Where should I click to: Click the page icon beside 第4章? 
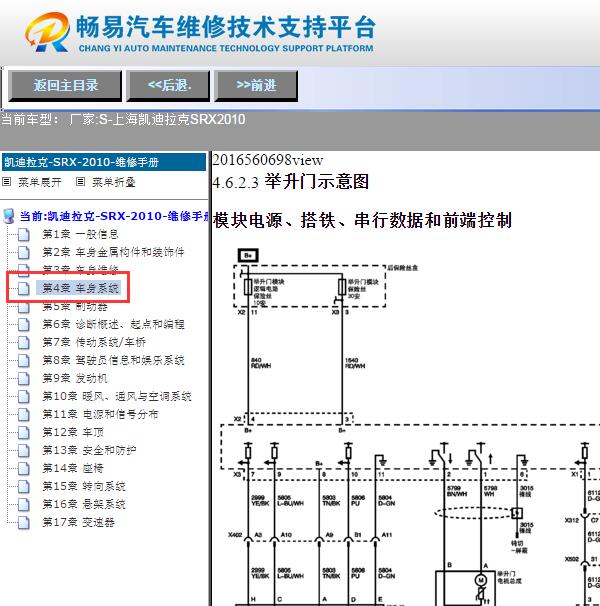(x=24, y=288)
